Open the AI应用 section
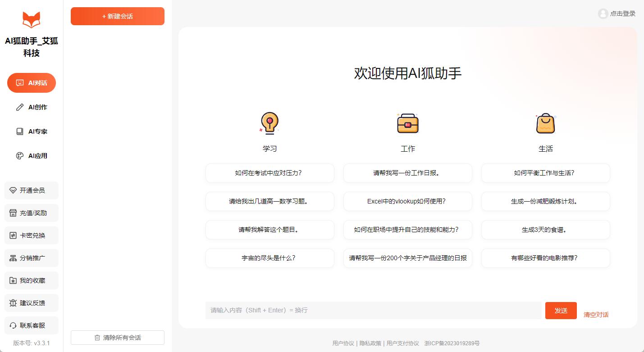Screen dimensions: 644x352 pyautogui.click(x=32, y=156)
